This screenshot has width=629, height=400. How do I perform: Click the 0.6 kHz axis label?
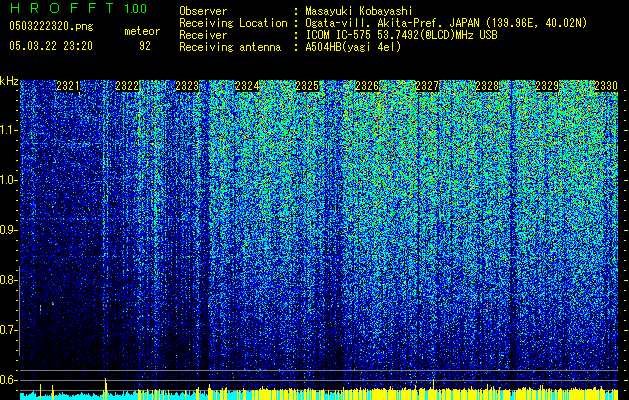click(7, 380)
